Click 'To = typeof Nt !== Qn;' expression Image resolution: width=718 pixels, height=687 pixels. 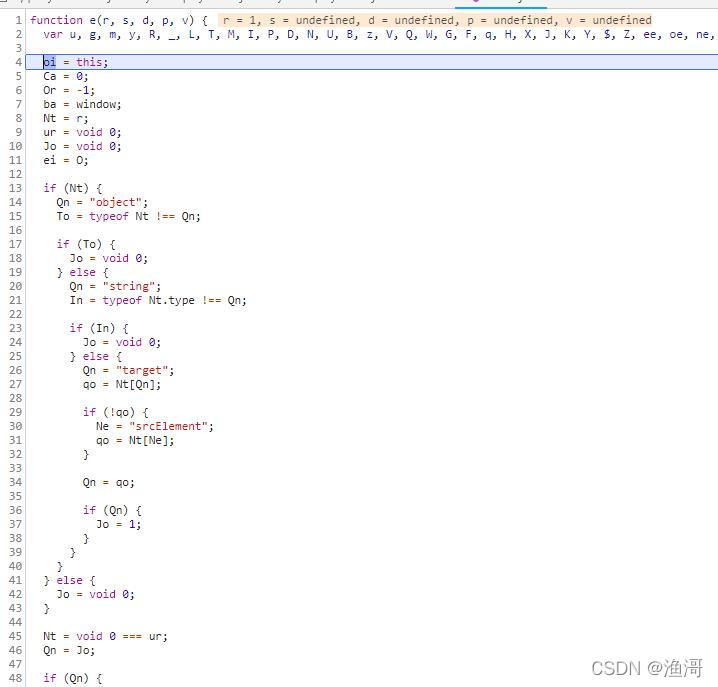pos(128,216)
